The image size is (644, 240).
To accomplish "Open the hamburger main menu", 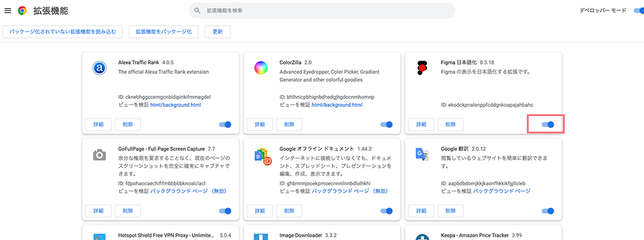I will tap(8, 11).
